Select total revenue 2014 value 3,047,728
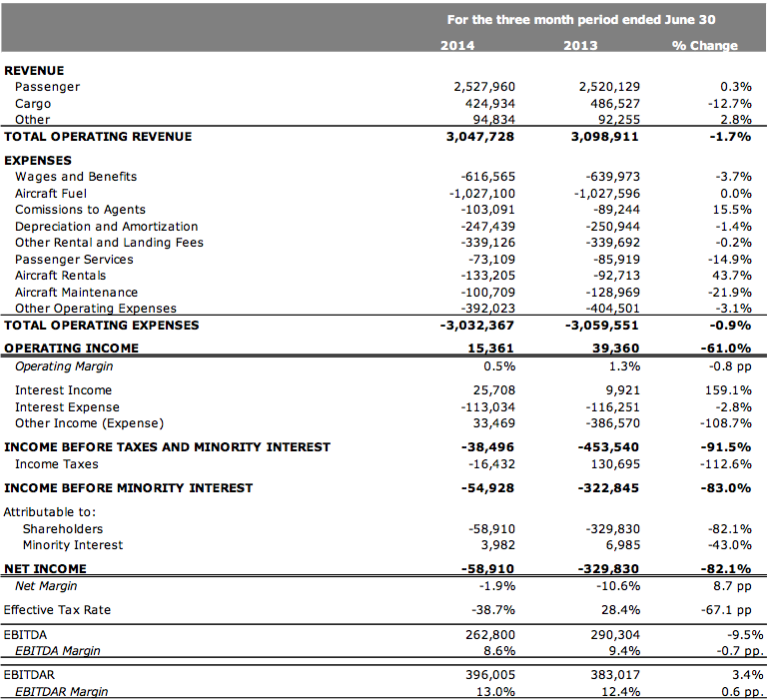 pos(479,137)
